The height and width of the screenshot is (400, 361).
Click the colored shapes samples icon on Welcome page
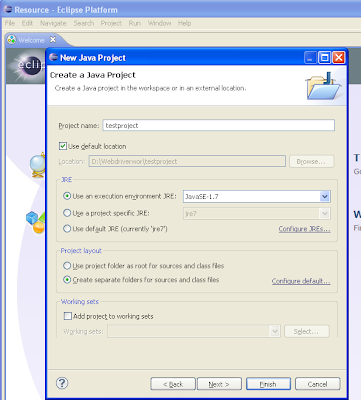tap(35, 222)
